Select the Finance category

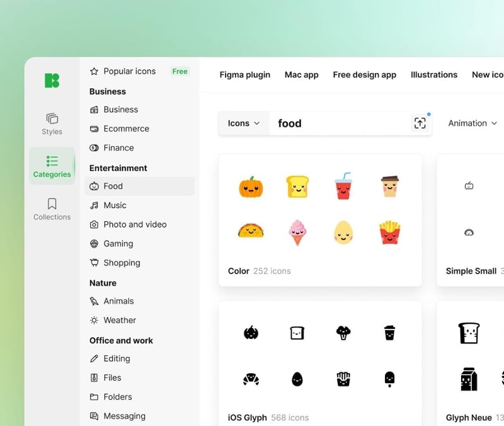point(112,148)
